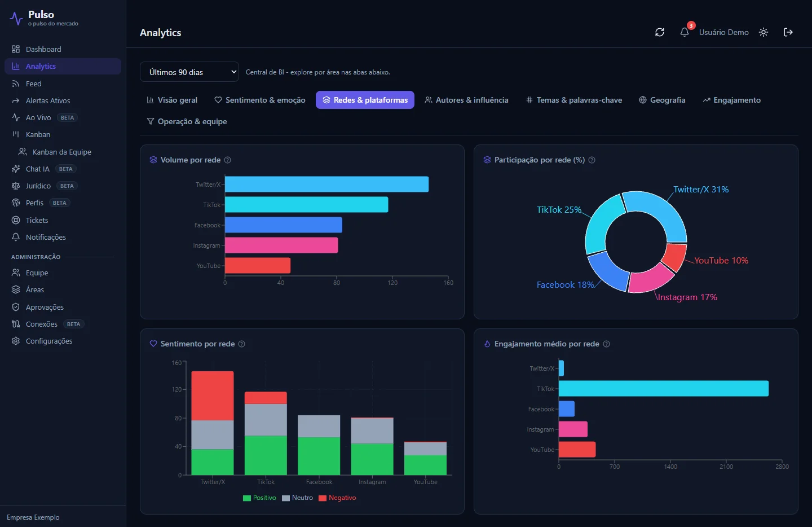Open Configurações in the sidebar
The image size is (812, 527).
tap(63, 341)
